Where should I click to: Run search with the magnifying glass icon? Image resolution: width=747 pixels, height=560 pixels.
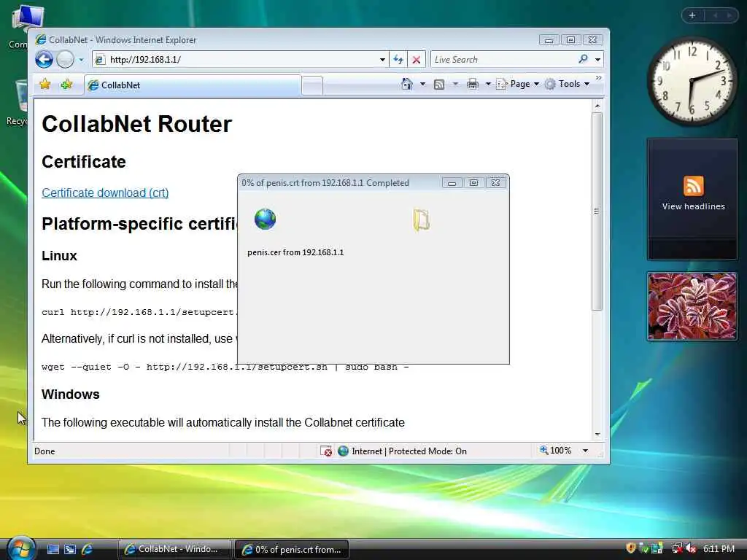pos(583,60)
